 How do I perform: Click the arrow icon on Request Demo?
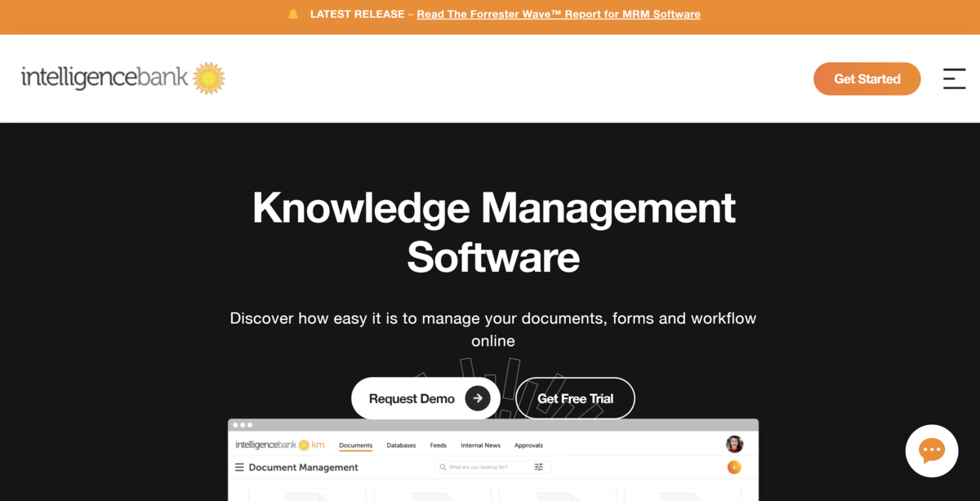478,398
